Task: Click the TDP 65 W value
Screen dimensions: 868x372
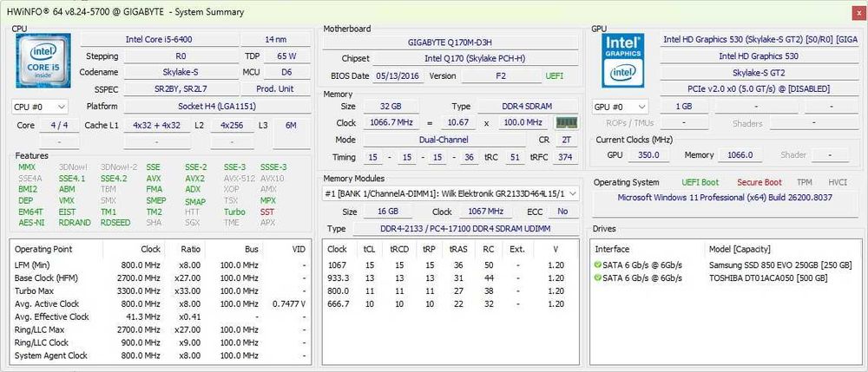Action: pyautogui.click(x=286, y=55)
